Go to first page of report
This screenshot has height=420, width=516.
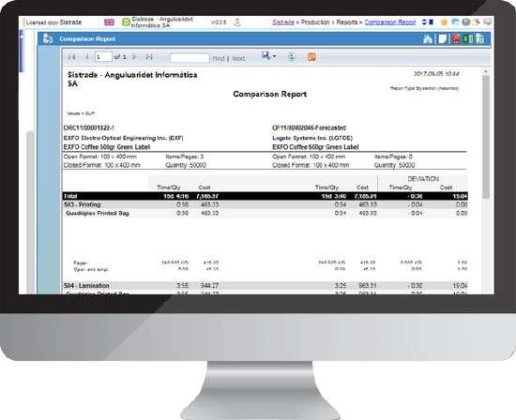71,57
